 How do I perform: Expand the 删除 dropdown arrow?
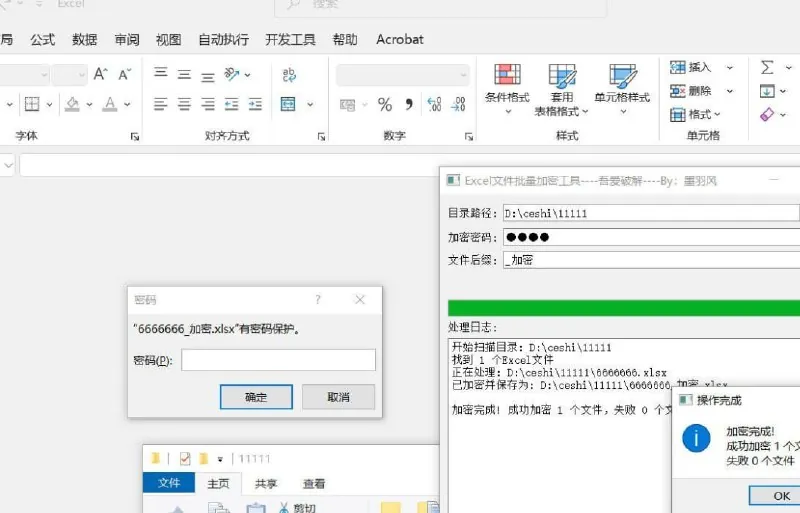point(730,91)
